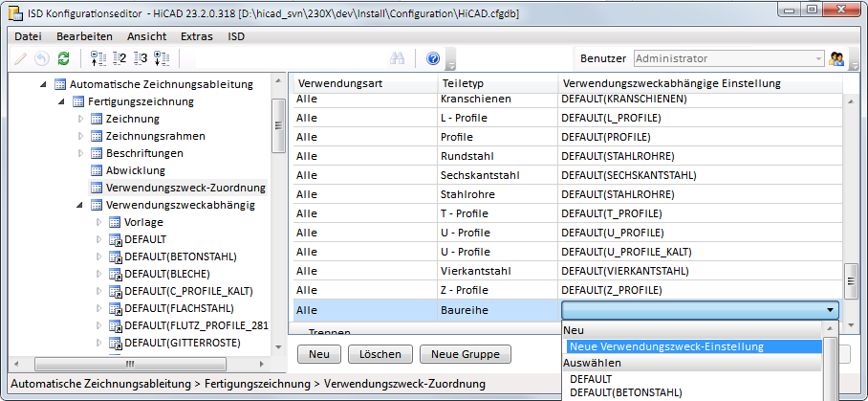Select DEFAULT in the dropdown list

[x=591, y=379]
